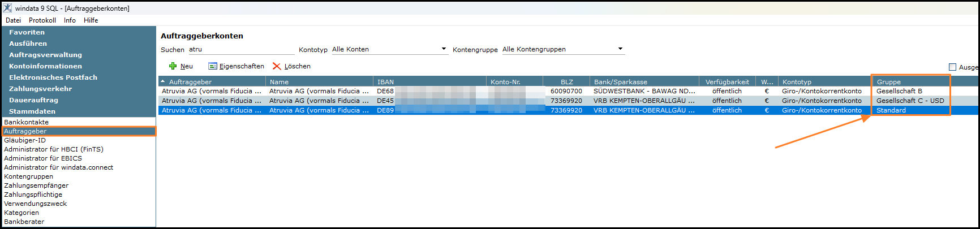980x229 pixels.
Task: Sort by the Name column header
Action: 319,81
